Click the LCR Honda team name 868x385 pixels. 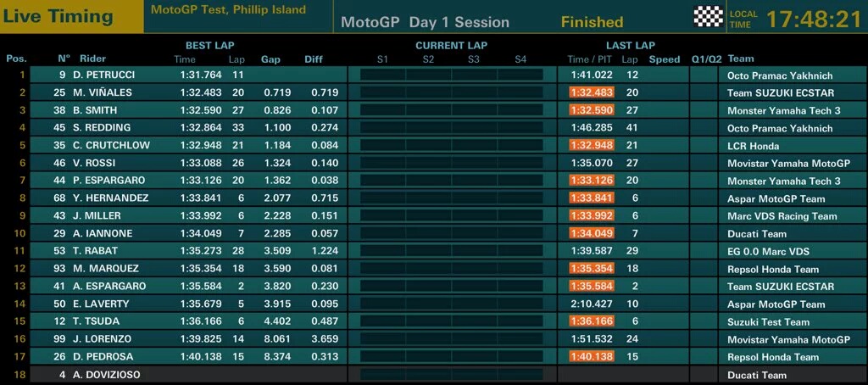[754, 145]
